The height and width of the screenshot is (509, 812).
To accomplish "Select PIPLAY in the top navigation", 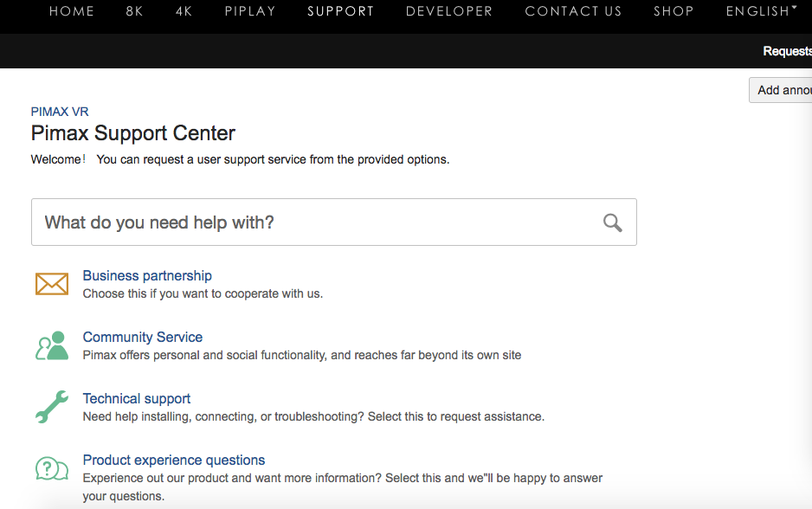I will pyautogui.click(x=250, y=11).
